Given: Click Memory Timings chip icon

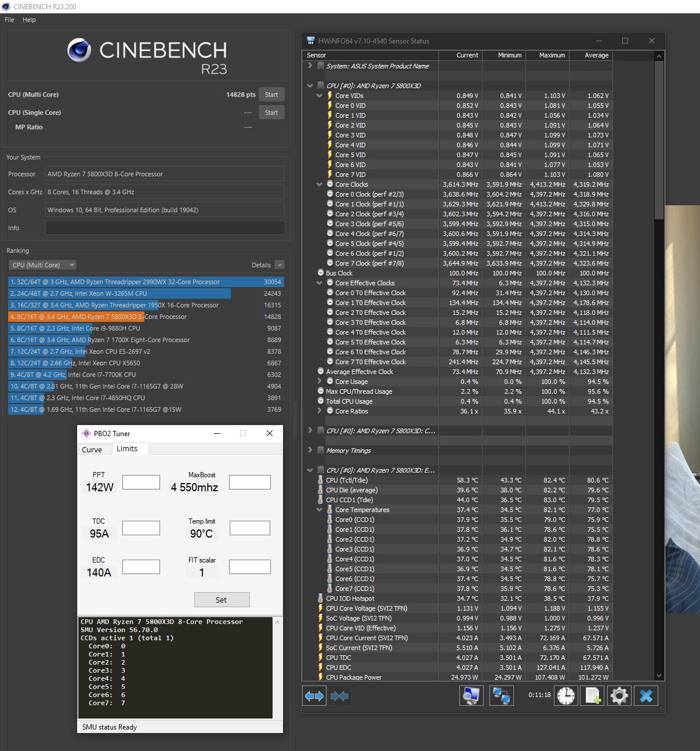Looking at the screenshot, I should coord(320,450).
